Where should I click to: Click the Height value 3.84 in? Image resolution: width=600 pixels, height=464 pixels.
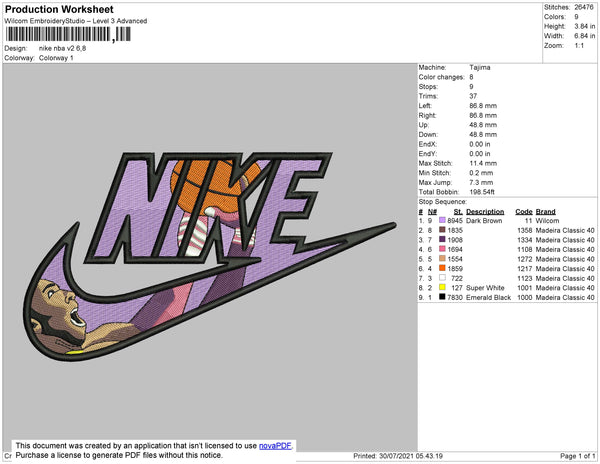585,26
